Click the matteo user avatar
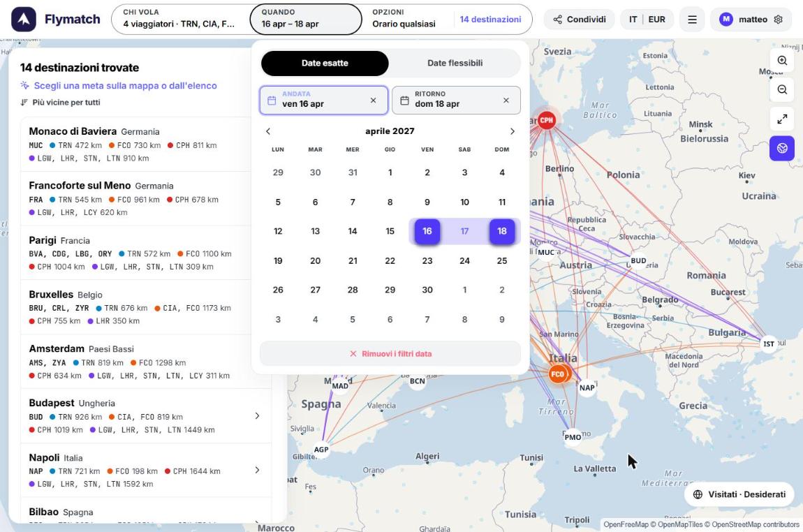The image size is (803, 532). [x=725, y=20]
